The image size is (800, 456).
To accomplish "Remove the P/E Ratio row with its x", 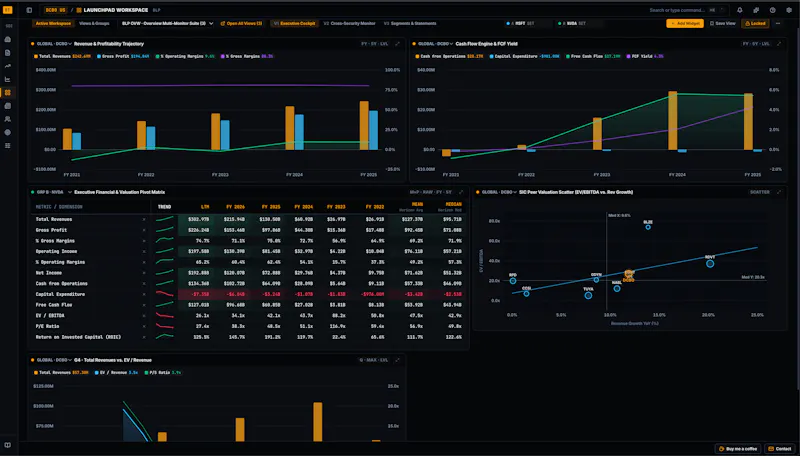I will point(144,326).
